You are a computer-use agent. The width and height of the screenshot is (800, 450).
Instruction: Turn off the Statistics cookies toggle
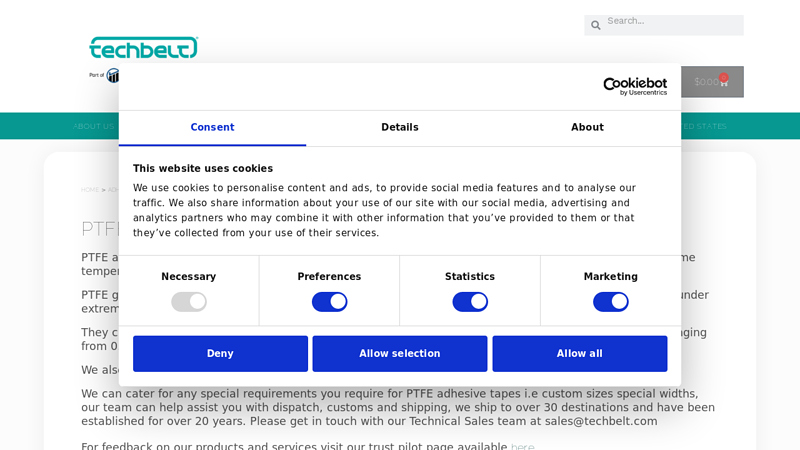pos(470,302)
